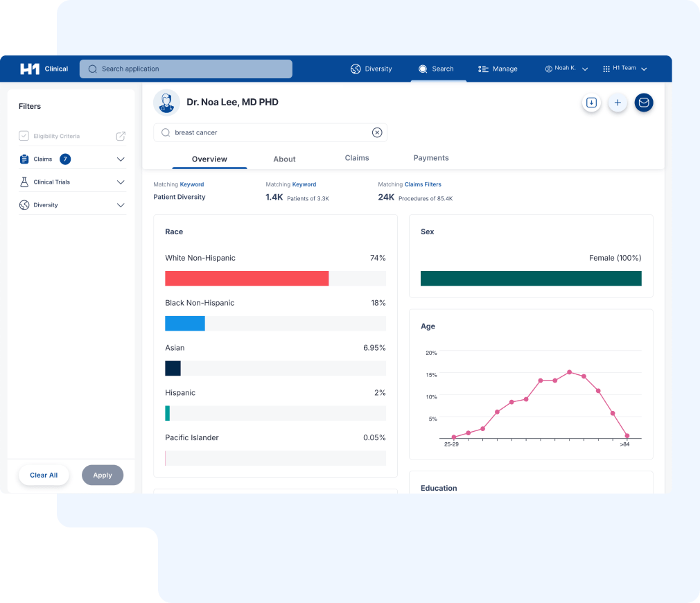
Task: Click the 25-29 point on Age chart
Action: (x=453, y=437)
